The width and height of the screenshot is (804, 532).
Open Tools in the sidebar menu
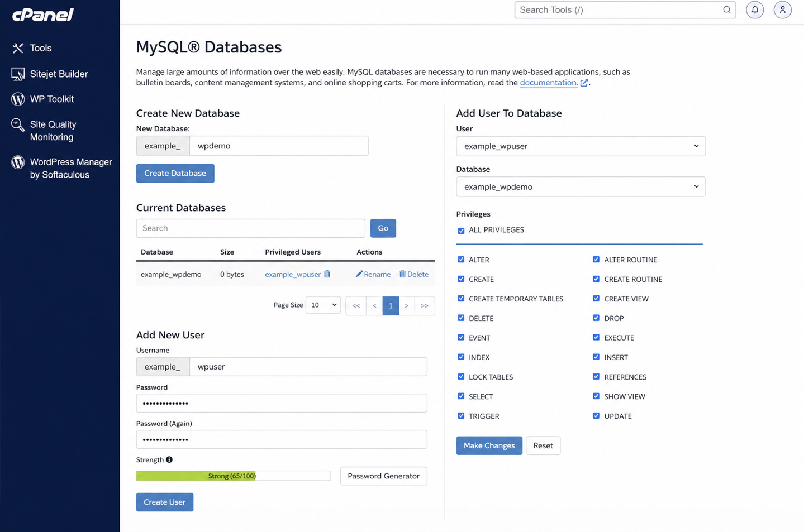coord(41,48)
